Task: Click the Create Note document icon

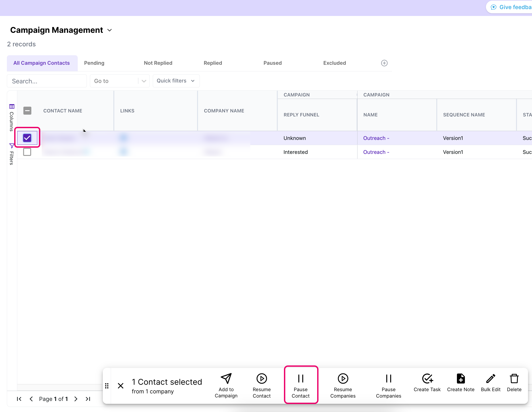Action: pos(461,379)
